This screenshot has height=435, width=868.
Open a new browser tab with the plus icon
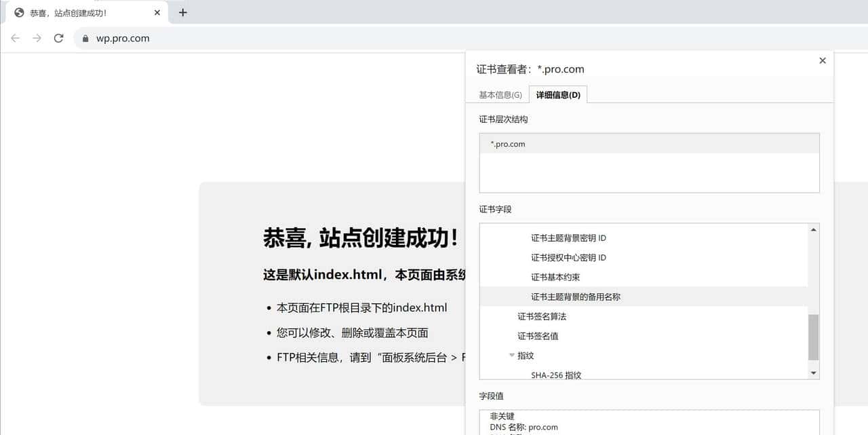(x=183, y=12)
